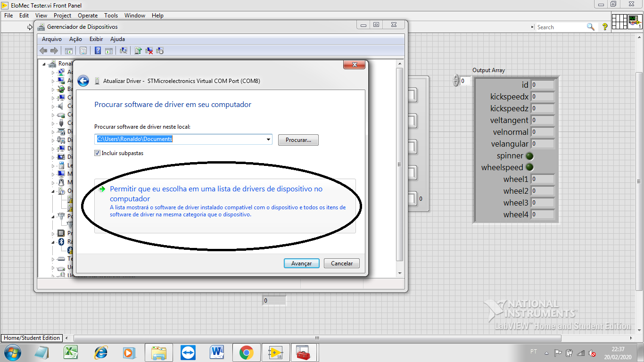Click the LabVIEW Search box

561,27
